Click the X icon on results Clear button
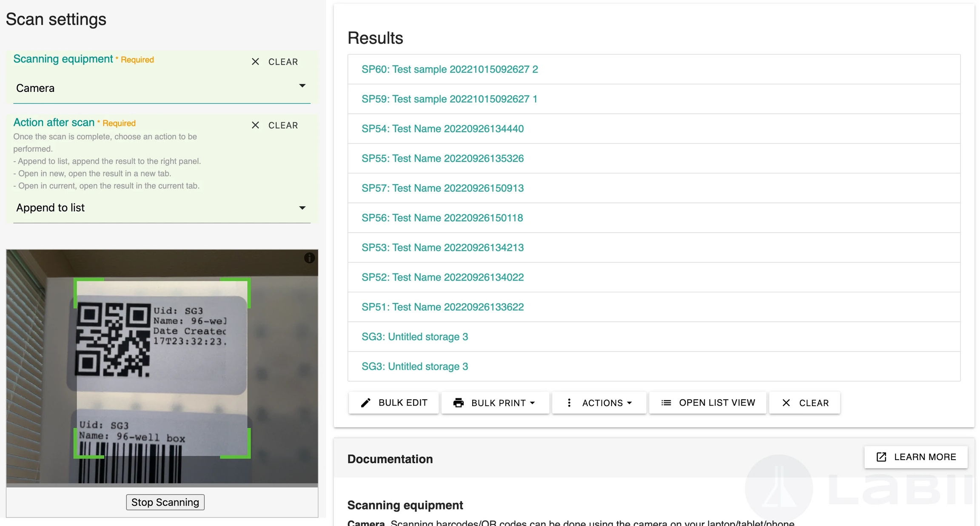Viewport: 980px width, 526px height. pyautogui.click(x=786, y=403)
